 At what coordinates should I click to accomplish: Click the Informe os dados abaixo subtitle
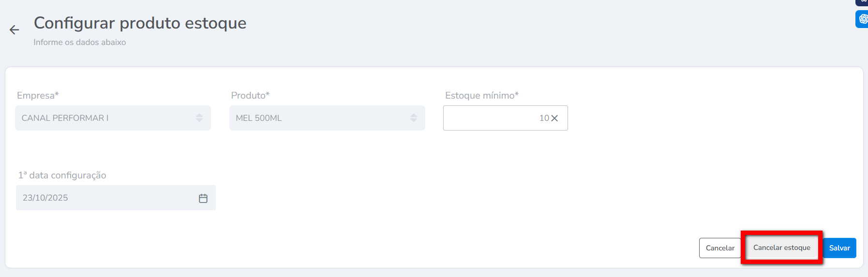[x=79, y=42]
